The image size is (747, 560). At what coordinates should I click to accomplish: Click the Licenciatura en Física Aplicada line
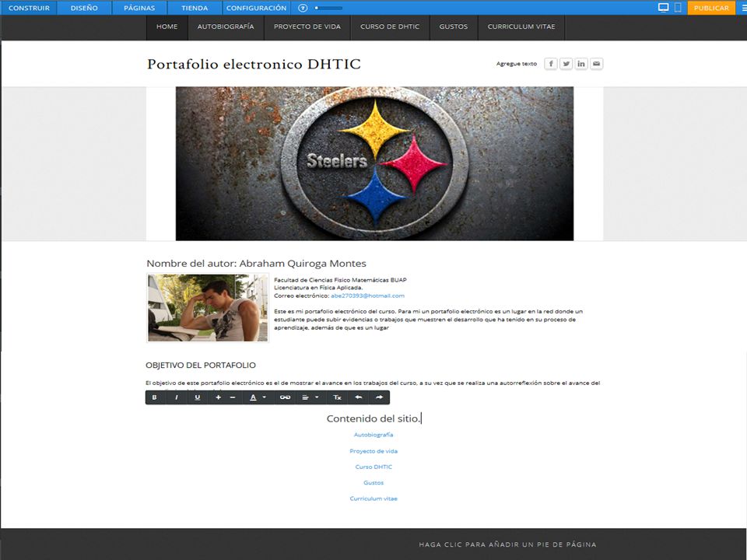click(x=318, y=288)
